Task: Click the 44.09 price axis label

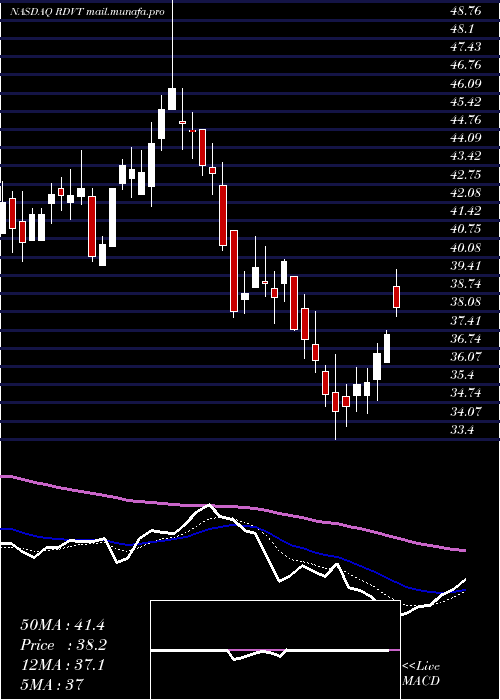Action: pyautogui.click(x=465, y=138)
